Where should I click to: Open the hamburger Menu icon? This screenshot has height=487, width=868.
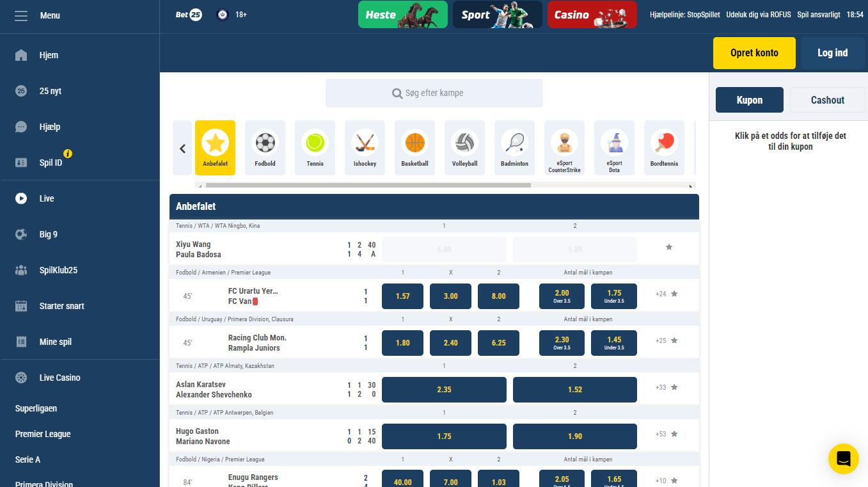21,15
